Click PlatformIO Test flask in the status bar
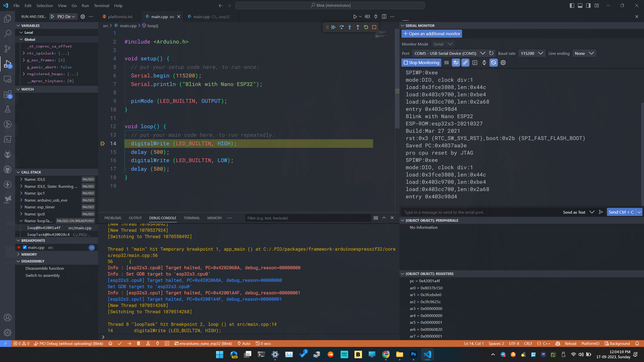Viewport: 644px width, 362px height. 148,343
